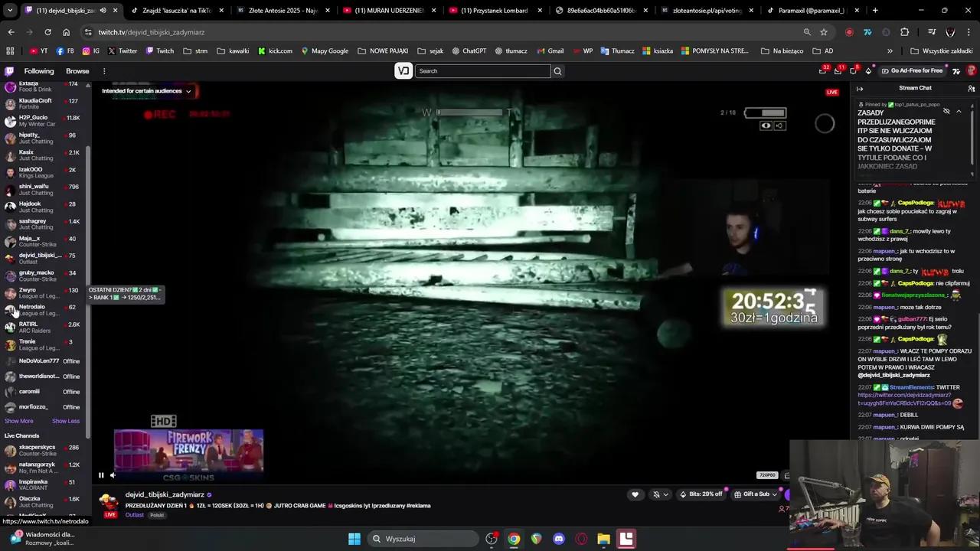Open the chat community users list icon
The width and height of the screenshot is (980, 551).
tap(972, 89)
